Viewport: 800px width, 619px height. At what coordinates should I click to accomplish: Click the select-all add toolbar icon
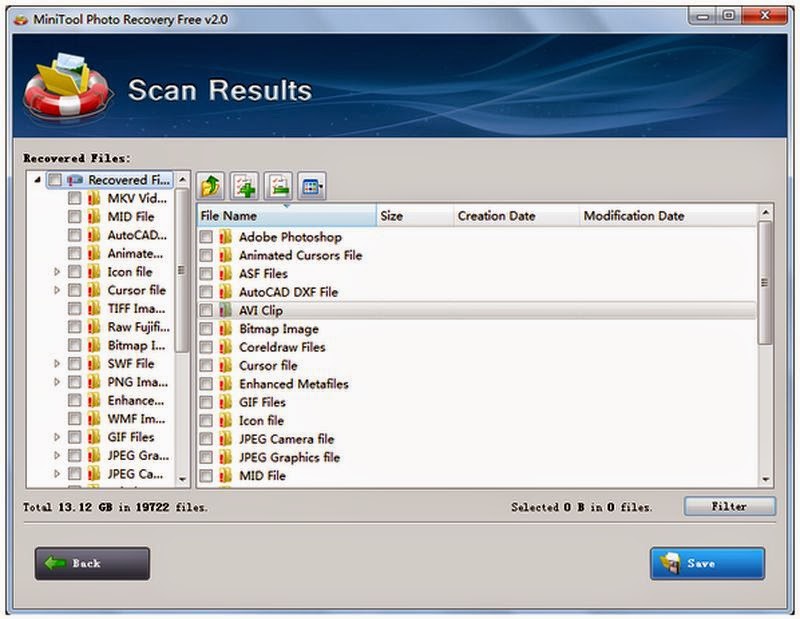(244, 186)
